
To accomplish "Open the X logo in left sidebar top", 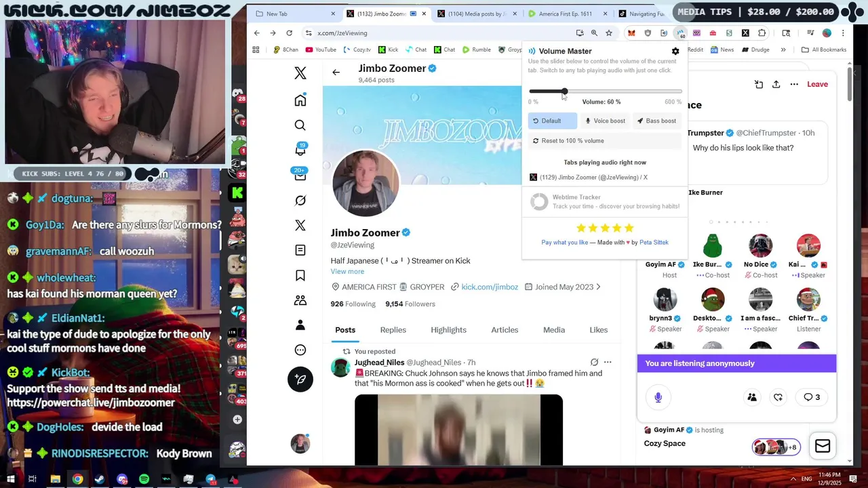I will coord(300,73).
